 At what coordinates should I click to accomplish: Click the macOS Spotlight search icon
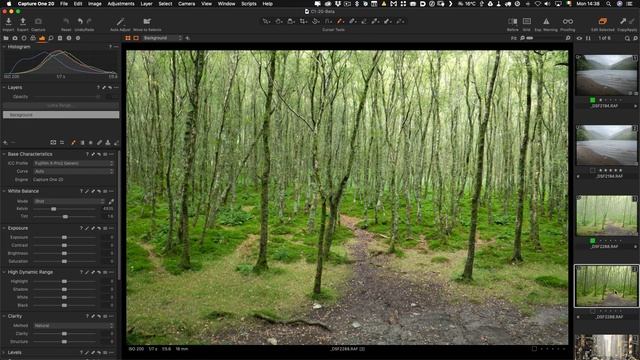[609, 4]
